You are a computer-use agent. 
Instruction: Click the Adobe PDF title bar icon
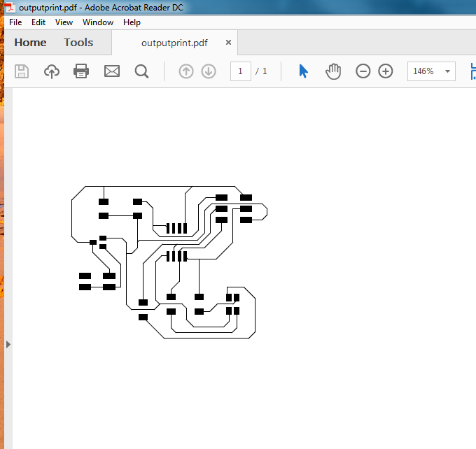10,7
